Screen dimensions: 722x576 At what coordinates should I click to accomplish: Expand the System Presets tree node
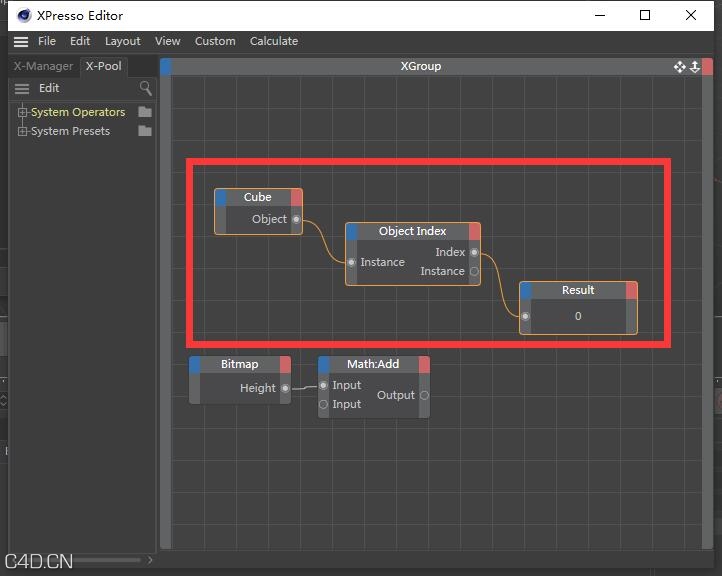coord(22,131)
